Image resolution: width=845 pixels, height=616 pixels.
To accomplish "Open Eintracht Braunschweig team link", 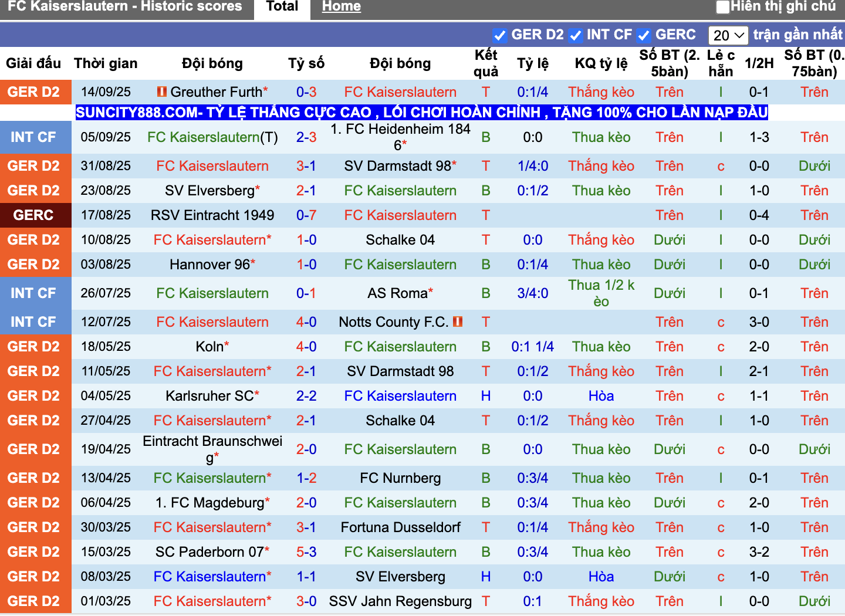I will (212, 449).
